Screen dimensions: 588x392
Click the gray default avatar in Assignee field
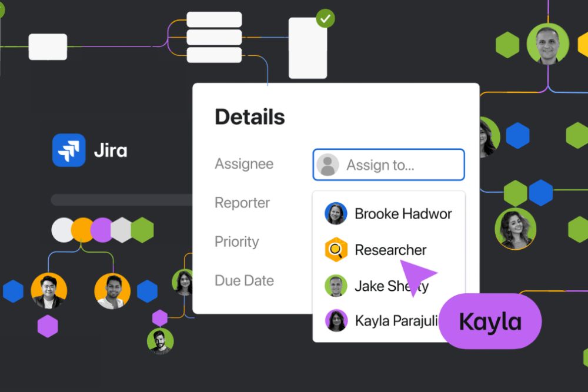[328, 165]
